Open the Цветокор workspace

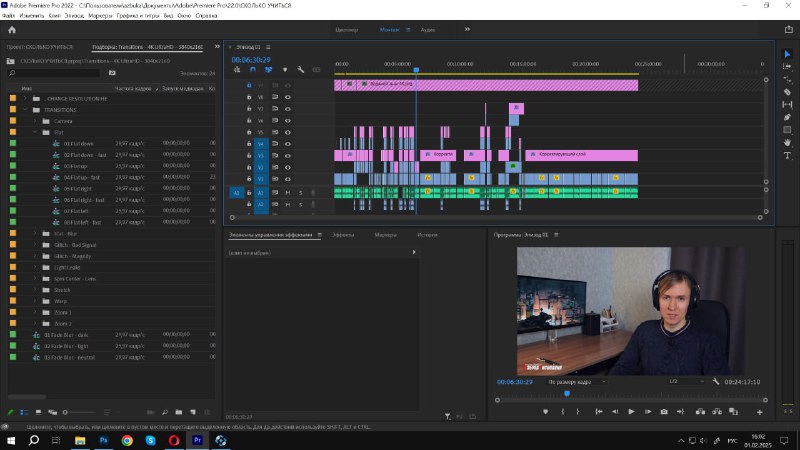click(347, 30)
